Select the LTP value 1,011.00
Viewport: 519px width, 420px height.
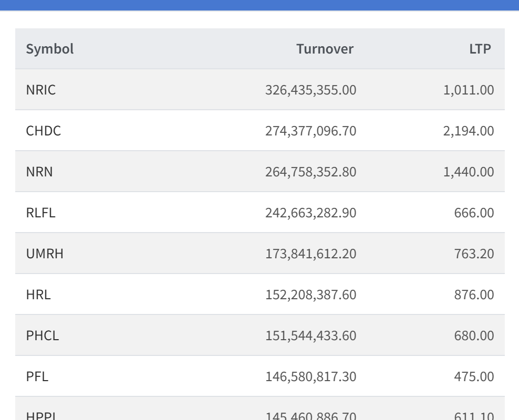coord(468,90)
